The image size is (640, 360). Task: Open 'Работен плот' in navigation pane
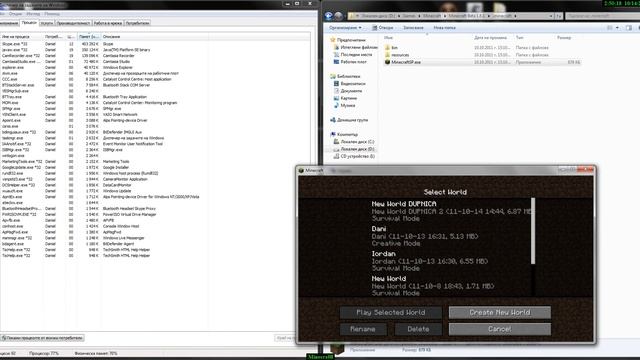coord(350,62)
